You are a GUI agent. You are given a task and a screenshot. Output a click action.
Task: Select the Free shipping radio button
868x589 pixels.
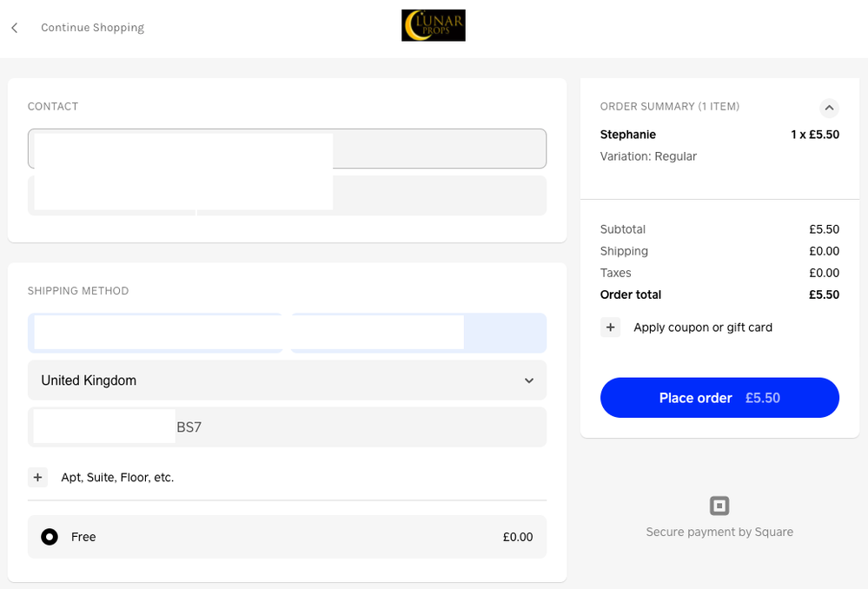(x=50, y=537)
